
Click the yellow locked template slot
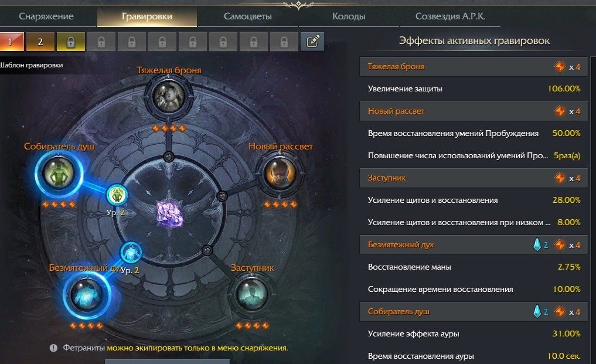[71, 42]
